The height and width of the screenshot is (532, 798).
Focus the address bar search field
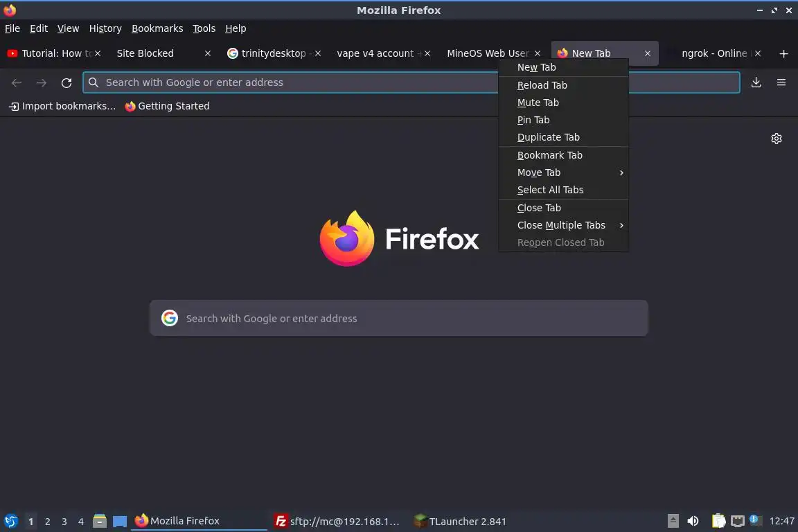pyautogui.click(x=411, y=82)
